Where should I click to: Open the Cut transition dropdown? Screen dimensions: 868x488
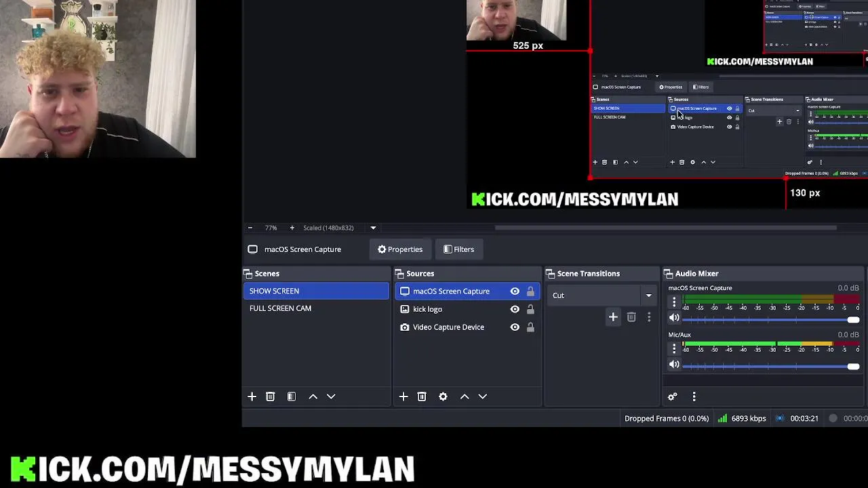point(602,296)
